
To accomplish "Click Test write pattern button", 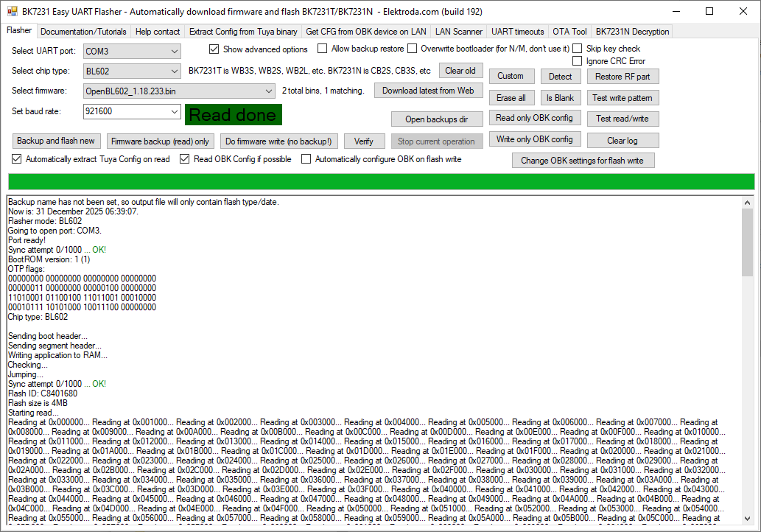I will 623,98.
